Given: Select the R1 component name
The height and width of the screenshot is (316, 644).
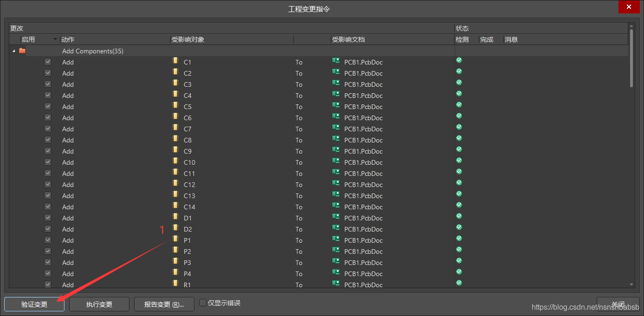Looking at the screenshot, I should click(187, 285).
